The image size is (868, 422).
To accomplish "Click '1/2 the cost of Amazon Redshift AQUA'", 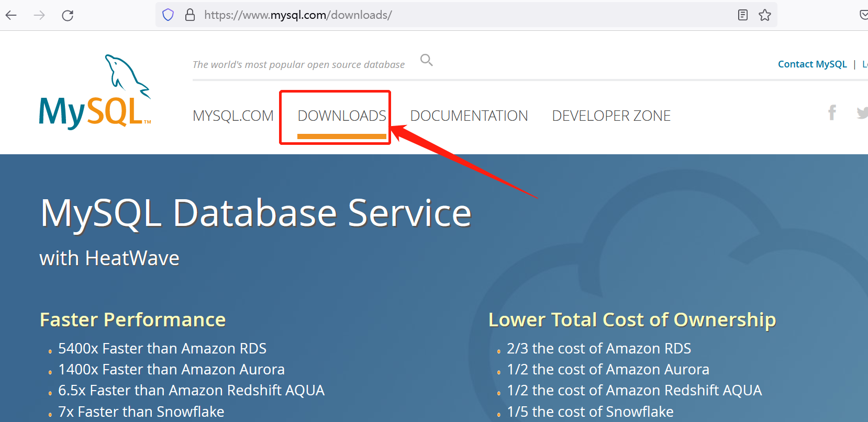I will (x=634, y=390).
